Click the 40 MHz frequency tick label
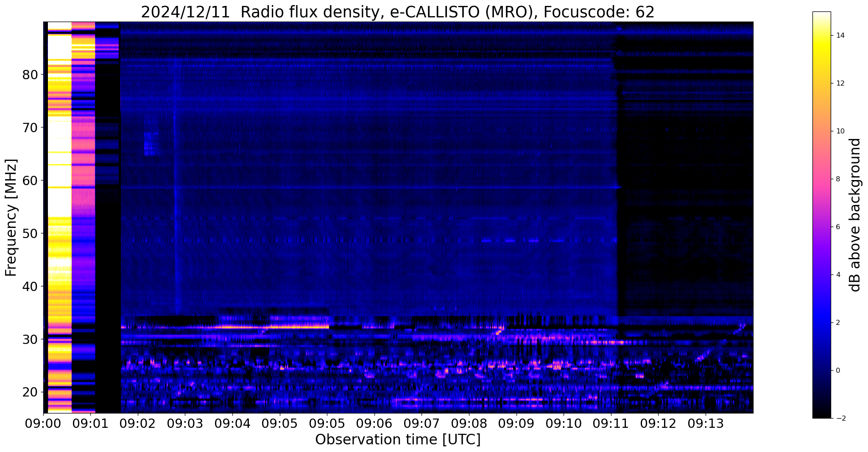Viewport: 868px width, 452px height. 30,286
